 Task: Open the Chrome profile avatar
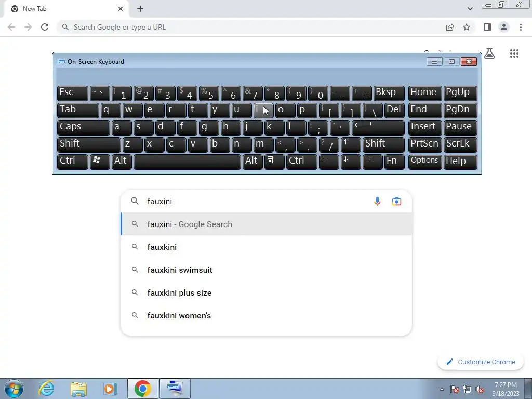click(x=504, y=27)
